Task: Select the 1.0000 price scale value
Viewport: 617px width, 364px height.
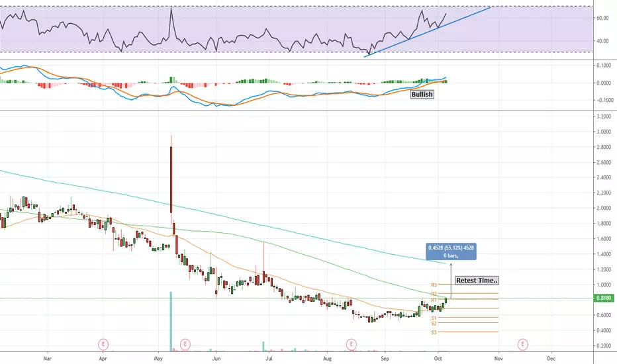Action: (x=604, y=285)
